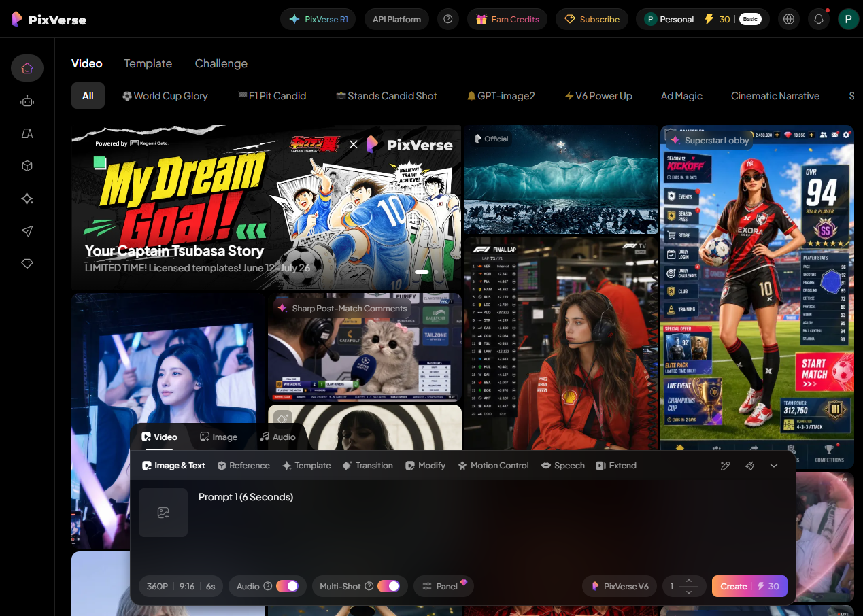Click the Basic plan badge
863x616 pixels.
click(x=750, y=19)
